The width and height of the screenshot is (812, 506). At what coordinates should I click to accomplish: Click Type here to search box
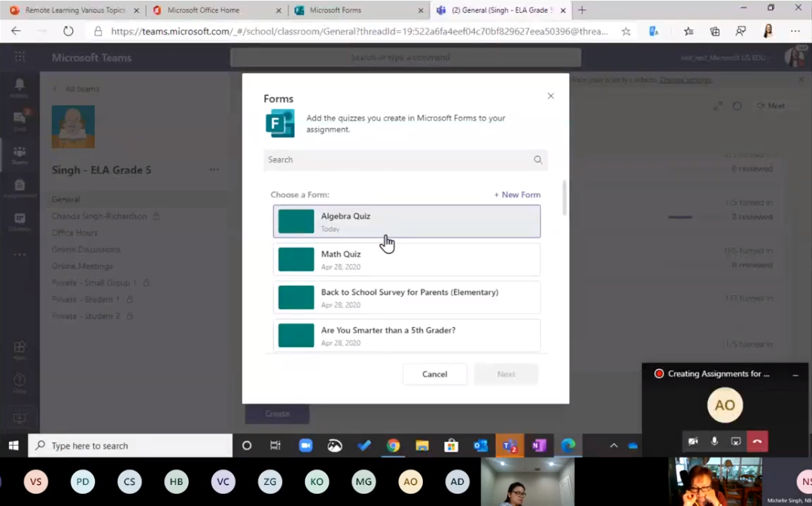click(x=130, y=445)
